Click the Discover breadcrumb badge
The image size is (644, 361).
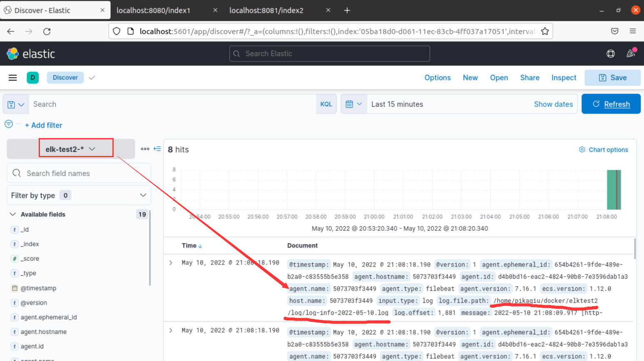click(65, 78)
